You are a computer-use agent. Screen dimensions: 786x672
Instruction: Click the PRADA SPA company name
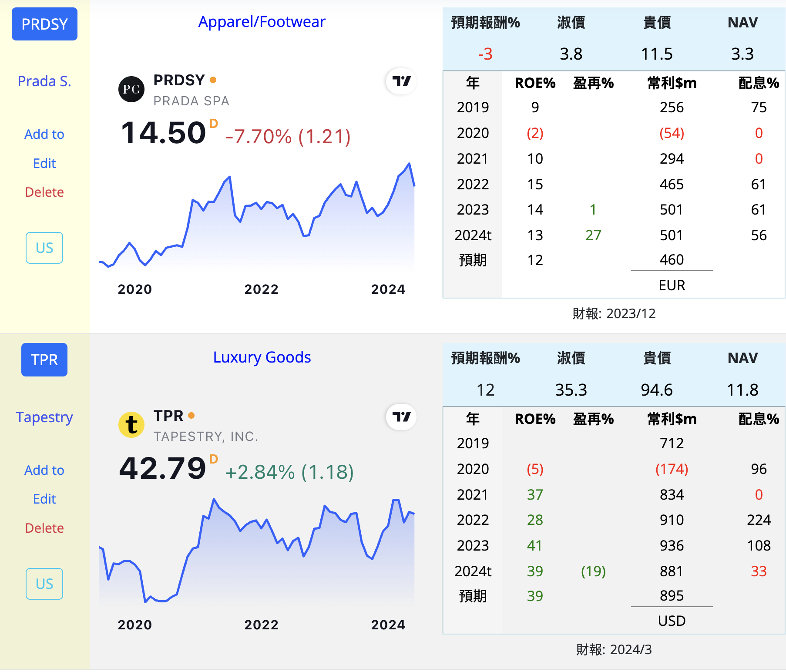point(191,101)
